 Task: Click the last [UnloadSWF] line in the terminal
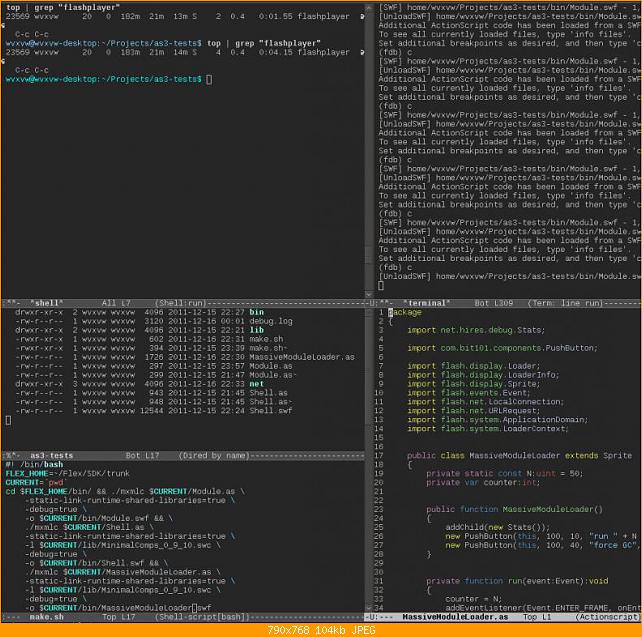click(x=509, y=276)
